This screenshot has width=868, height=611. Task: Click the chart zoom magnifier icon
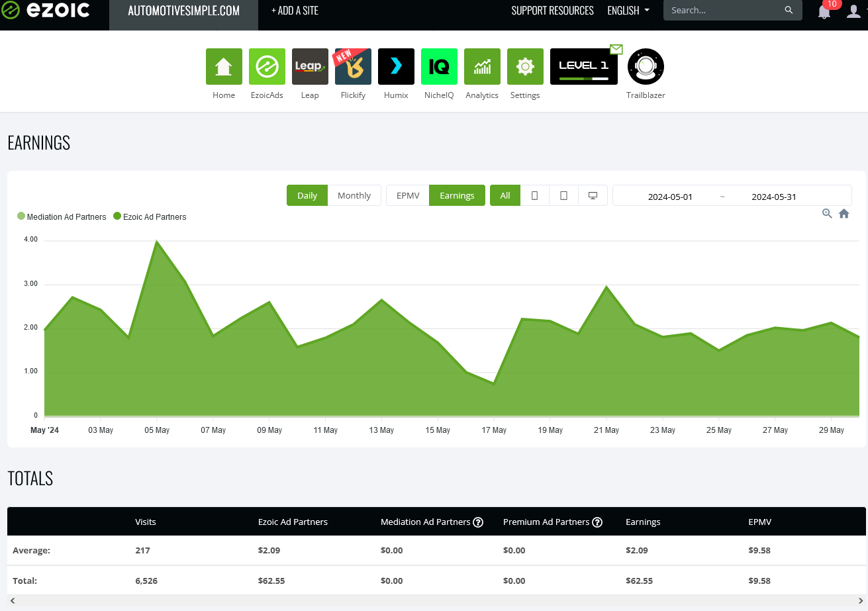[x=827, y=213]
